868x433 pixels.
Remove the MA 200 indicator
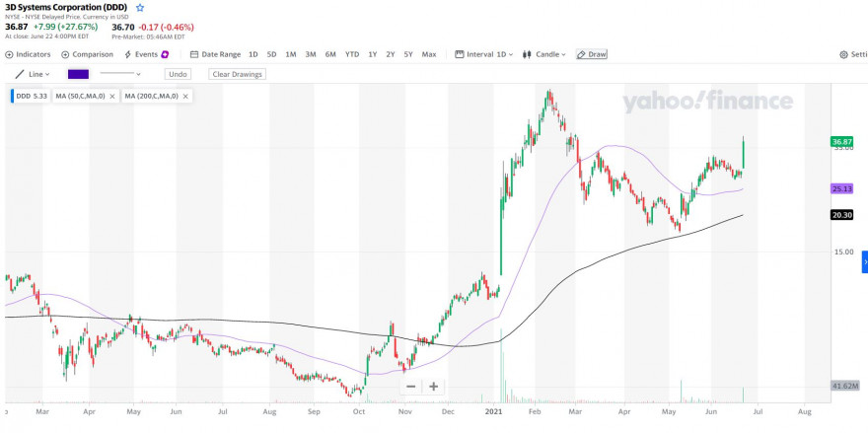[x=185, y=97]
